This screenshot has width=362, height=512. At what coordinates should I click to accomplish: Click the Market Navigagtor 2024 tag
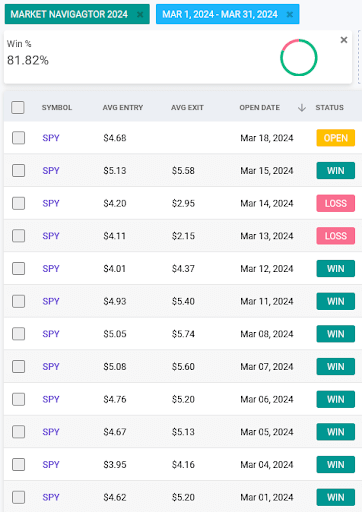click(x=69, y=14)
